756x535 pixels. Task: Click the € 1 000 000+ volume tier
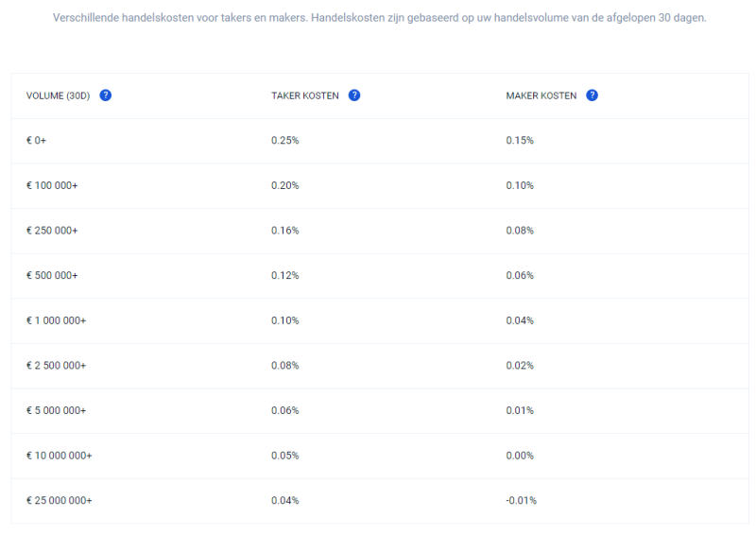56,320
